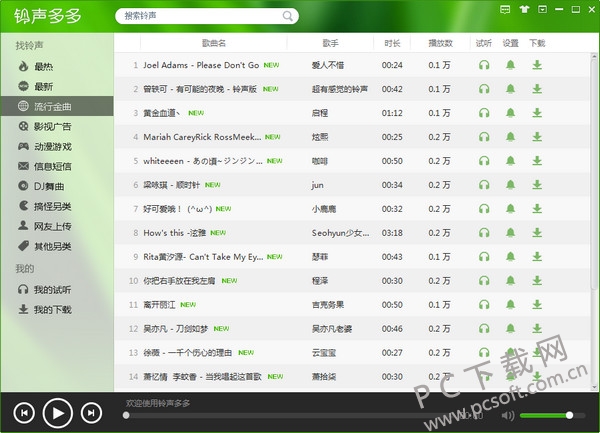This screenshot has width=600, height=433.
Task: Click headphone icon for row 13 徐薇
Action: 484,353
